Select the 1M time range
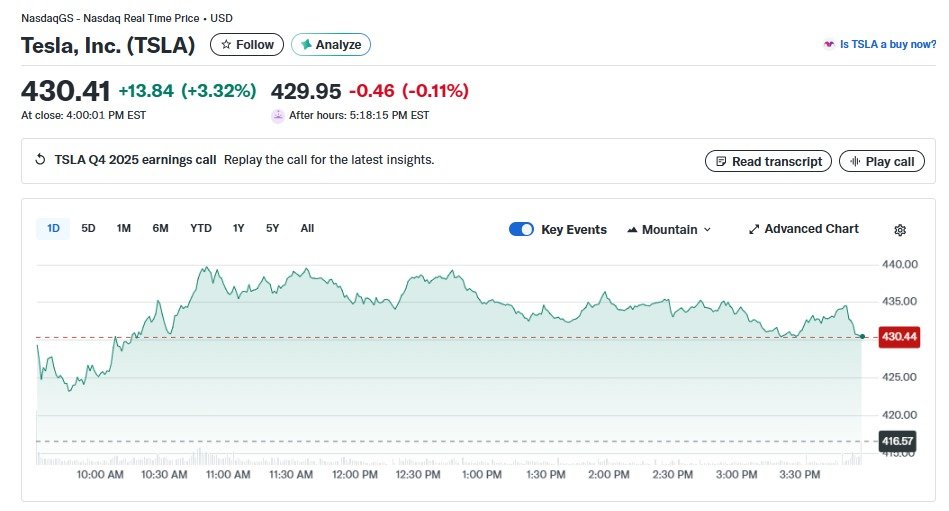Viewport: 949px width, 511px height. 124,228
